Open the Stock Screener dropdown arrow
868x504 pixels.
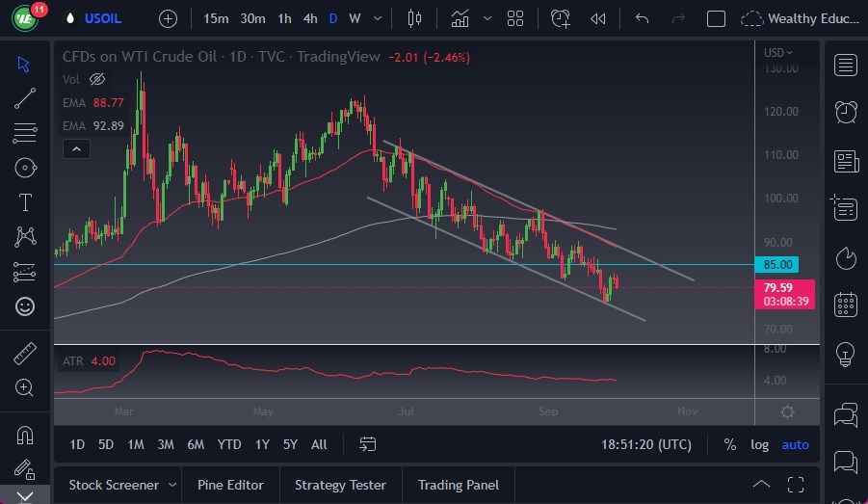172,485
